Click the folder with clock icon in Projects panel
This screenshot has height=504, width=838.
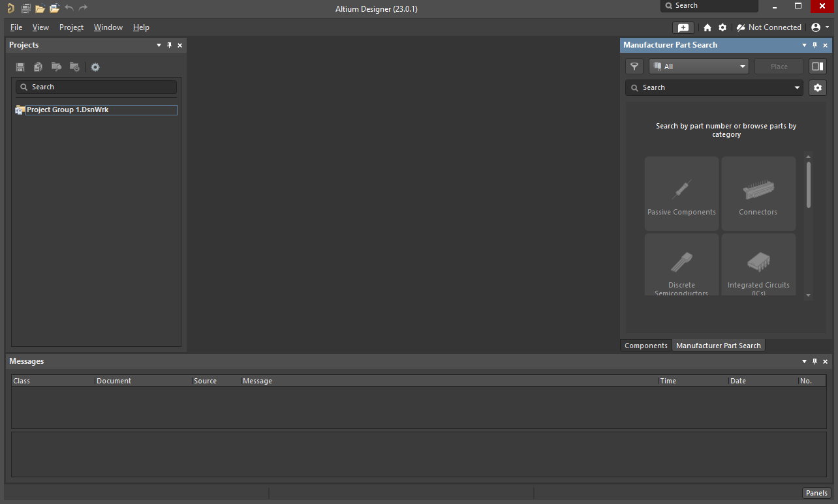[75, 67]
